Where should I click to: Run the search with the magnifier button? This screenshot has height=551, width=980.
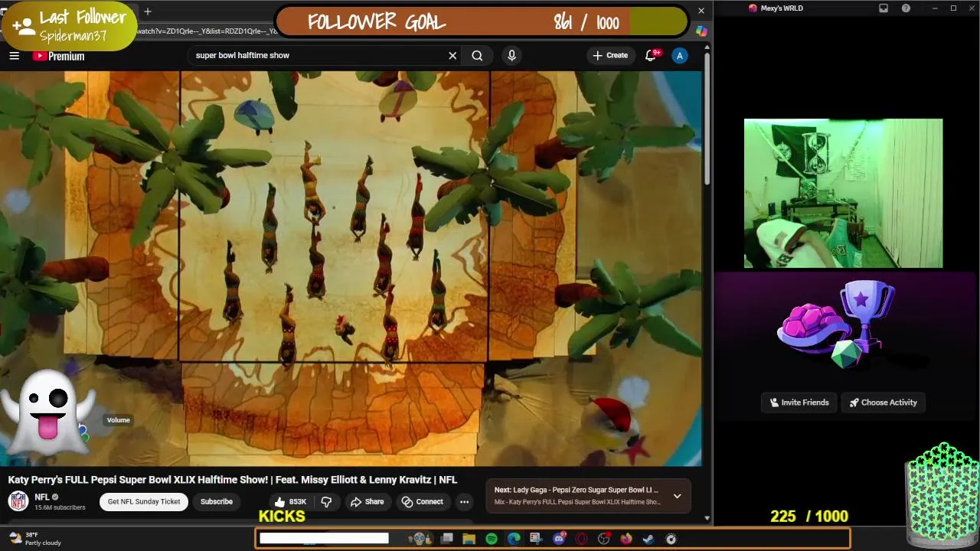click(x=477, y=55)
